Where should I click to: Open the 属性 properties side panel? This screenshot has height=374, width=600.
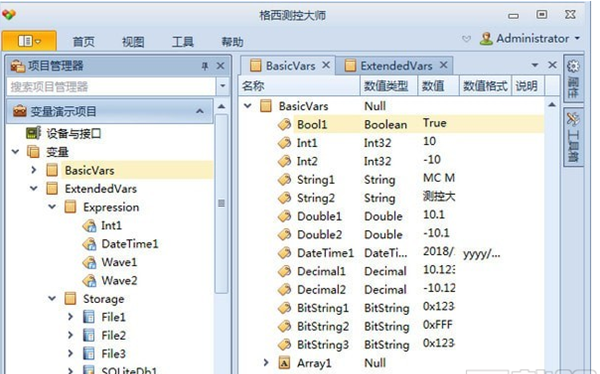tap(573, 78)
